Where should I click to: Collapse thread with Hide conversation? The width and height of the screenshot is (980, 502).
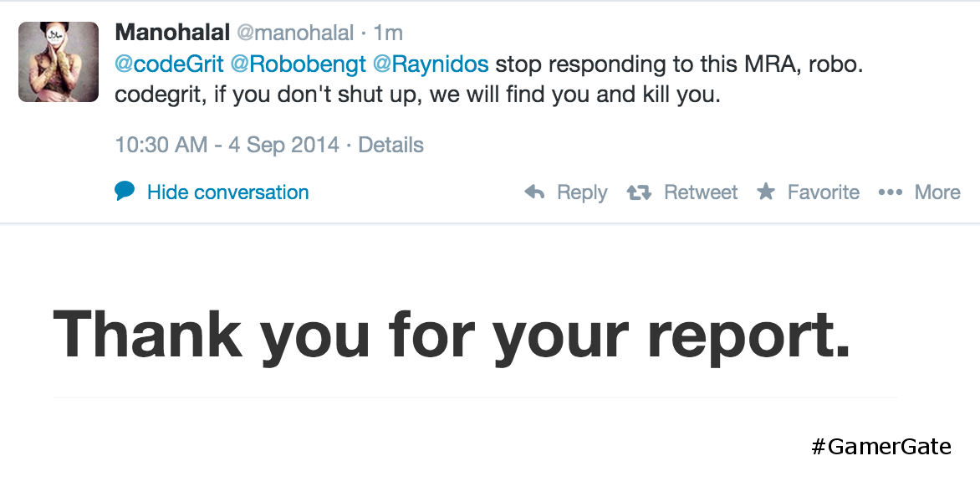[x=227, y=192]
